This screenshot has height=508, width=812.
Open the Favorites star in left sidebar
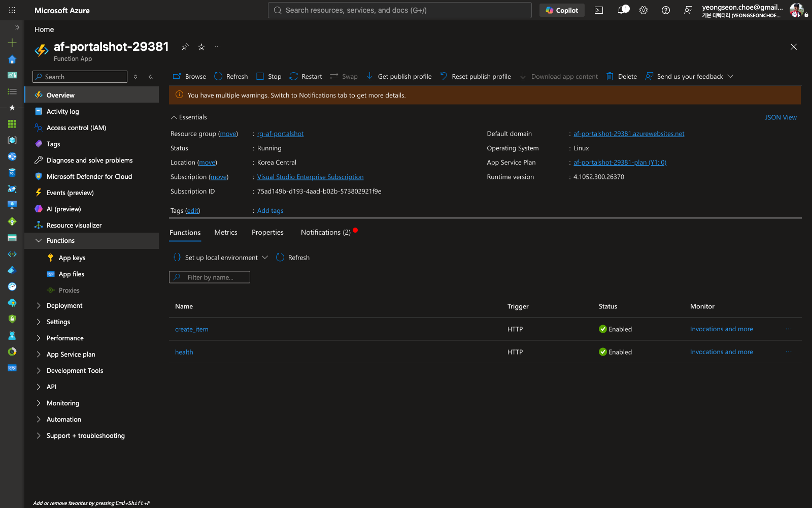pyautogui.click(x=12, y=108)
